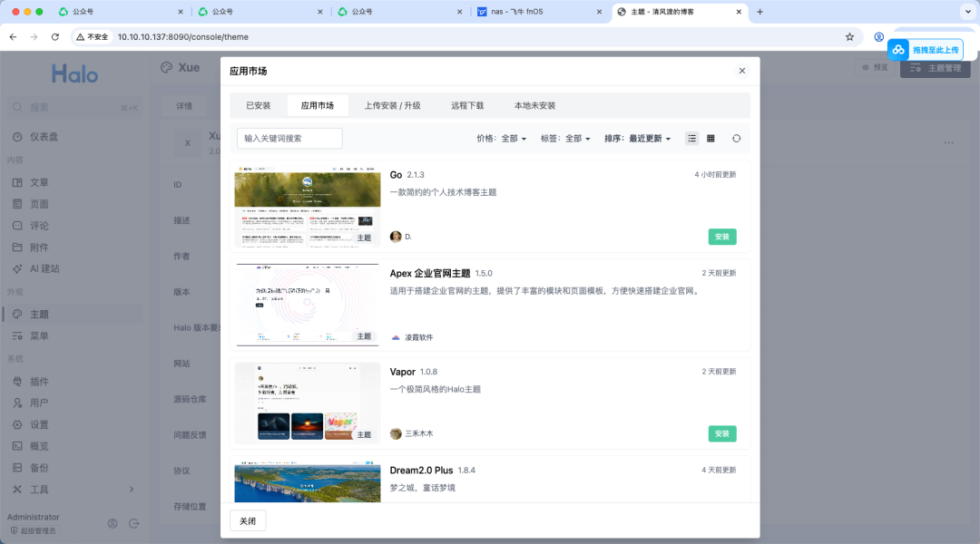
Task: Open the Vapor theme thumbnail
Action: pos(308,403)
